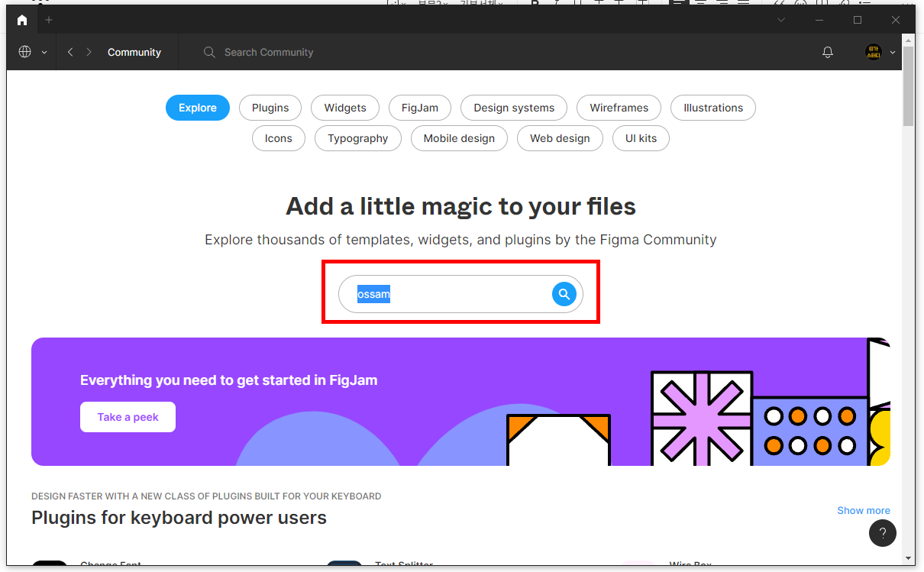The height and width of the screenshot is (572, 924).
Task: Click Show more link for plugins
Action: (864, 510)
